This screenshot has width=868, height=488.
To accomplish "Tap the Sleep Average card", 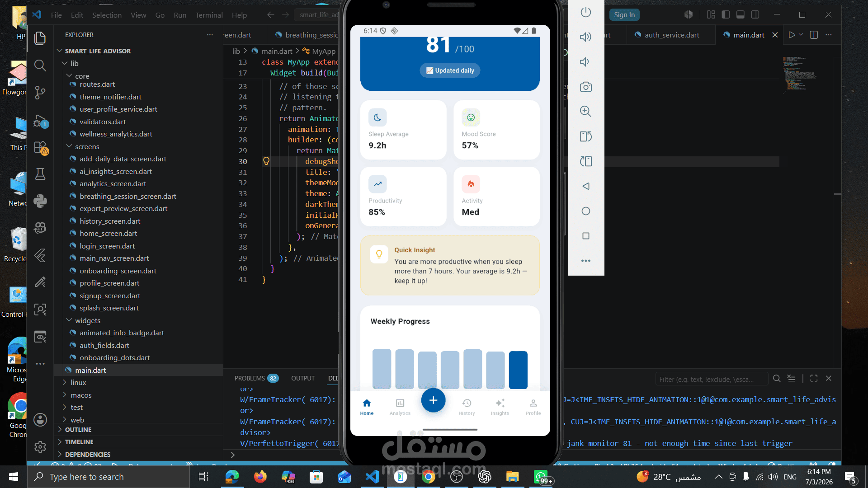I will pyautogui.click(x=403, y=130).
